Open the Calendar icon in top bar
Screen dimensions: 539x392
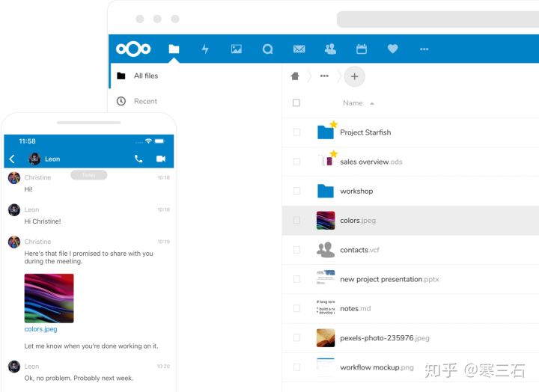pyautogui.click(x=362, y=49)
